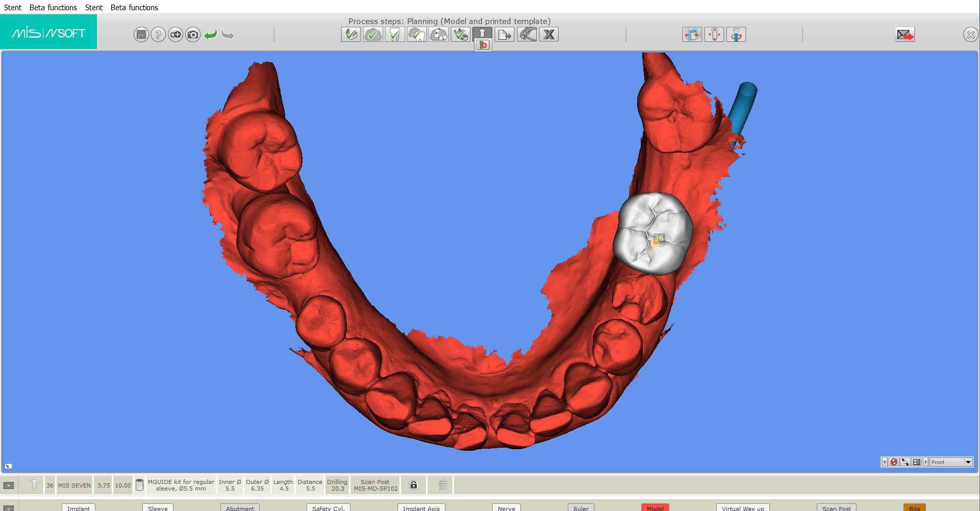Click the 3.75 implant diameter value
980x511 pixels.
[x=104, y=485]
